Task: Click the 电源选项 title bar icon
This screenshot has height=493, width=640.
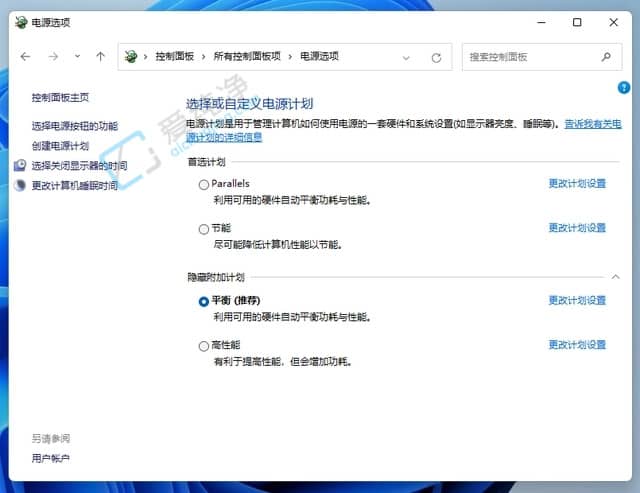Action: (x=21, y=22)
